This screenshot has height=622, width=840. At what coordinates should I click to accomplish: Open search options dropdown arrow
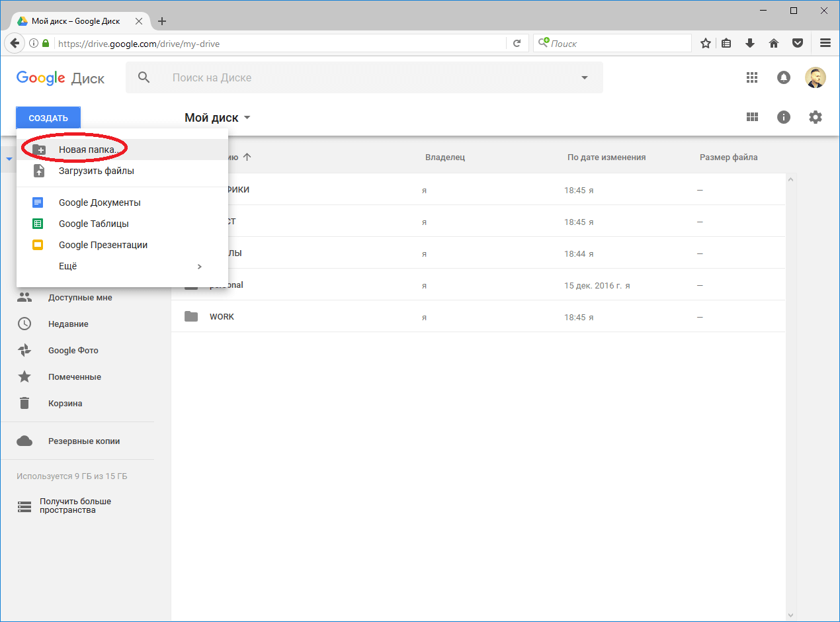point(584,77)
